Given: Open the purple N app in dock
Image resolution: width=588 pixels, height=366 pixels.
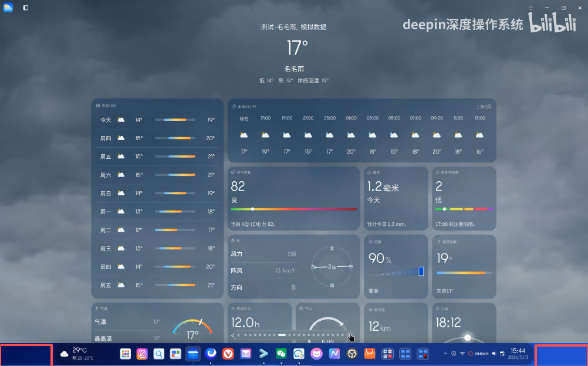Looking at the screenshot, I should tap(334, 354).
